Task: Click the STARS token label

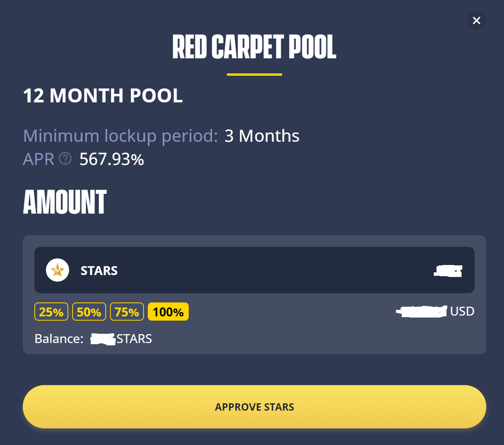Action: (99, 271)
